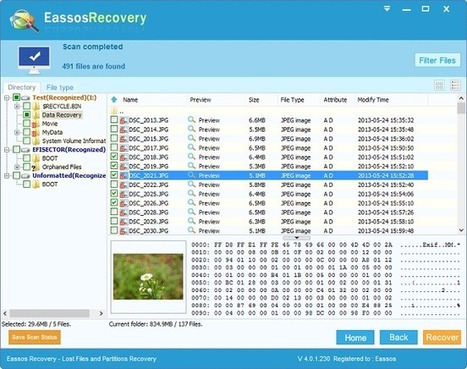Click the JPG file icon of DSC_2026.JPG
The height and width of the screenshot is (369, 467).
[124, 203]
